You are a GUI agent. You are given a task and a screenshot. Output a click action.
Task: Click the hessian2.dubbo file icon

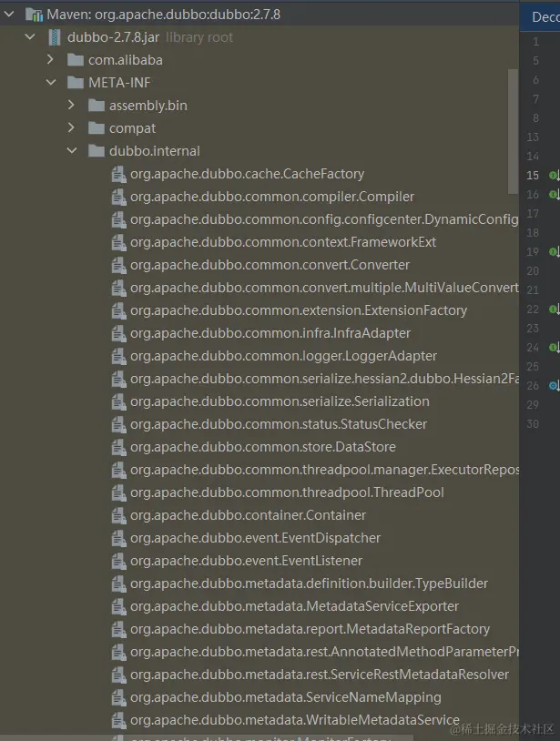(118, 379)
